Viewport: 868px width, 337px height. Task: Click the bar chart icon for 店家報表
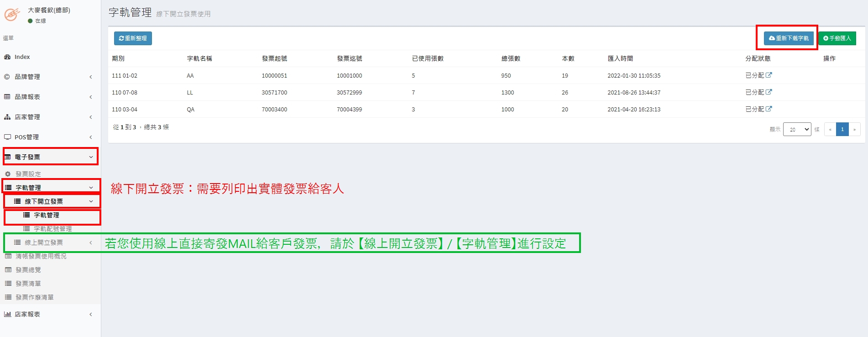7,314
